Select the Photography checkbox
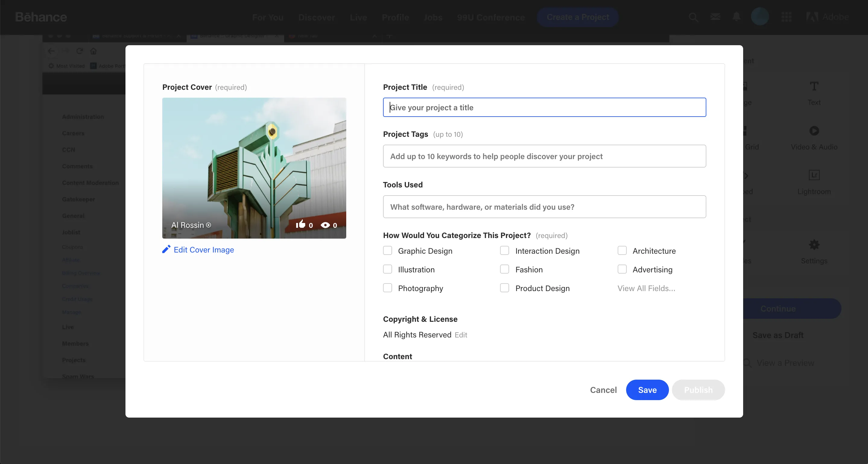Viewport: 868px width, 464px height. click(x=388, y=288)
